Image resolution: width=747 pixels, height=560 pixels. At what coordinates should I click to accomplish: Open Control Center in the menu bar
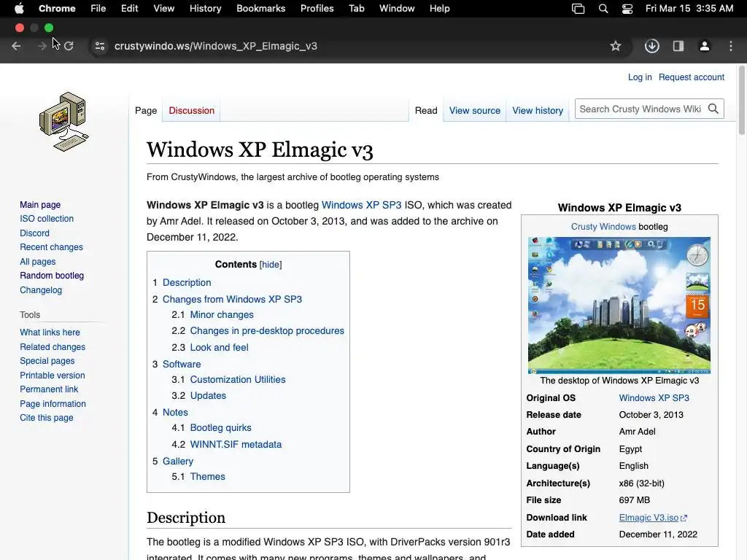(x=627, y=9)
